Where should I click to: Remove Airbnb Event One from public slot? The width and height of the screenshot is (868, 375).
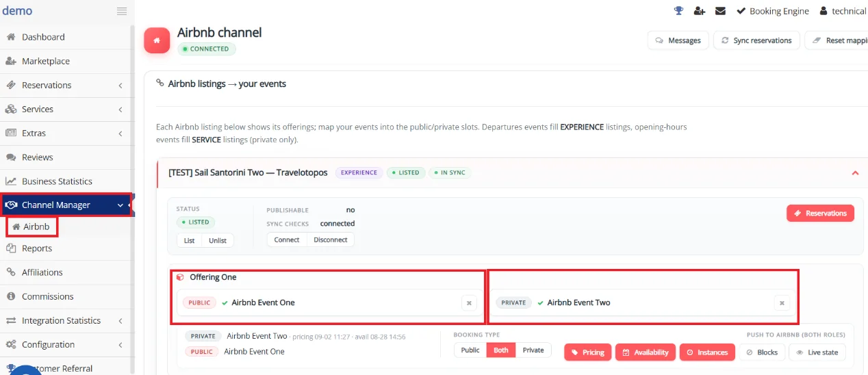click(x=469, y=302)
